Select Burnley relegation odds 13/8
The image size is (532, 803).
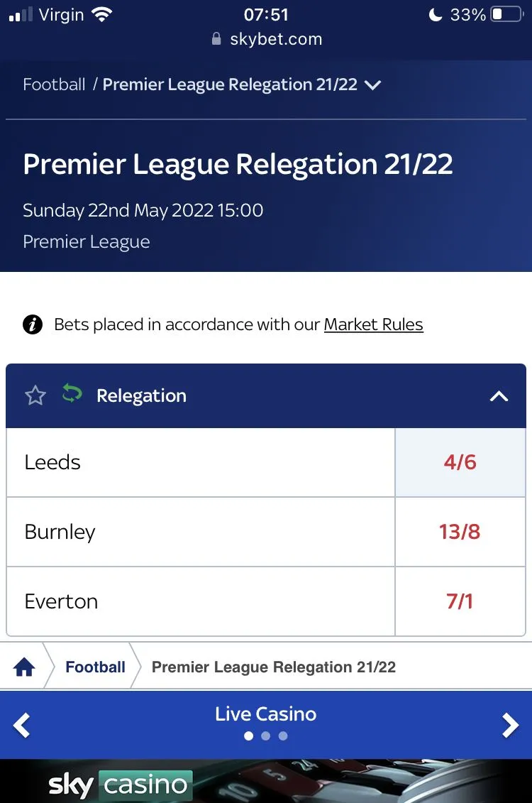(460, 532)
